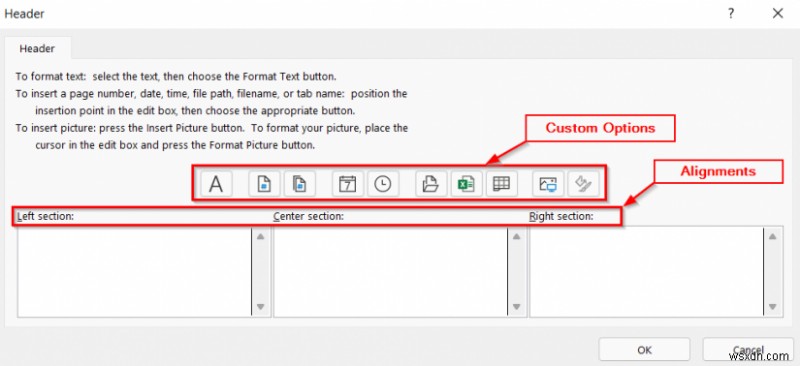Click the "Center section:" label
This screenshot has height=366, width=800.
(x=308, y=216)
